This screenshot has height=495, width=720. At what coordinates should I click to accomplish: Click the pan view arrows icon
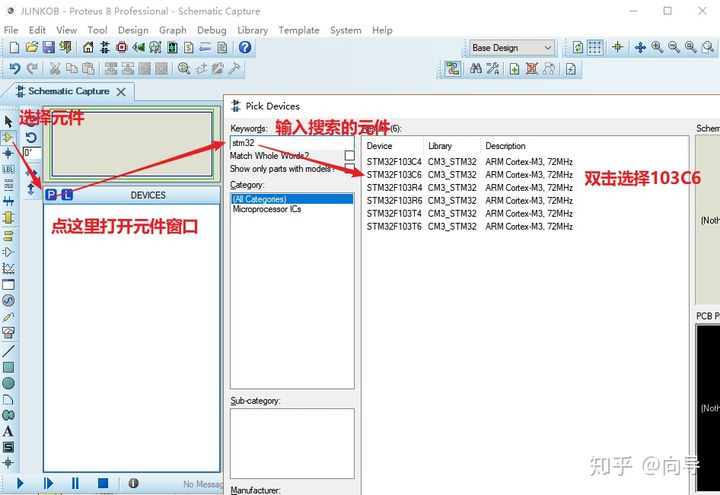[640, 47]
